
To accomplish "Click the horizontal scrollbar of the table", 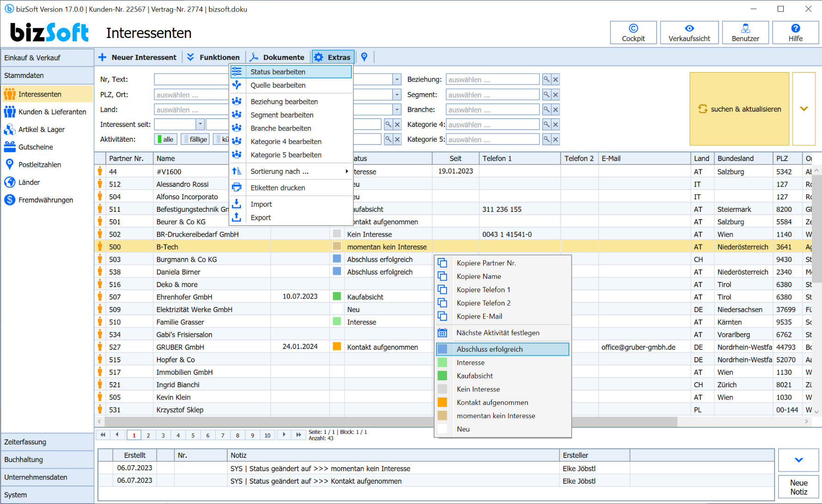I will tap(390, 421).
